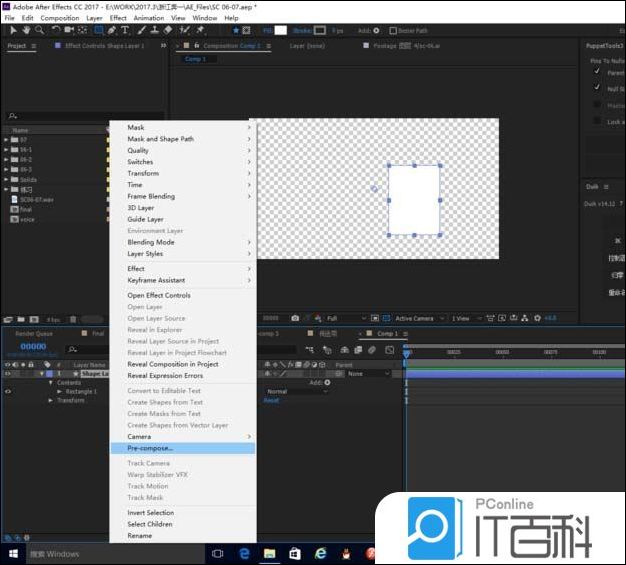The image size is (626, 565).
Task: Toggle visibility eye for Rectangle 1
Action: coord(8,391)
